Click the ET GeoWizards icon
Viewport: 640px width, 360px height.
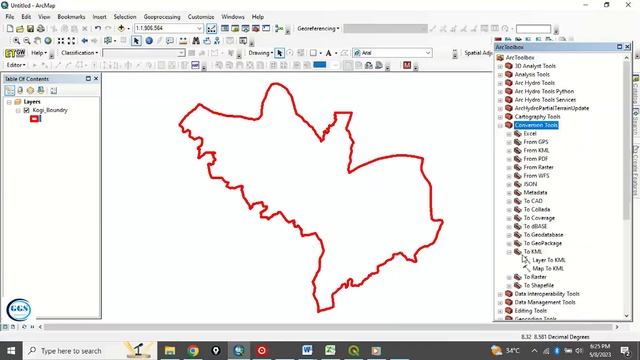(x=15, y=53)
